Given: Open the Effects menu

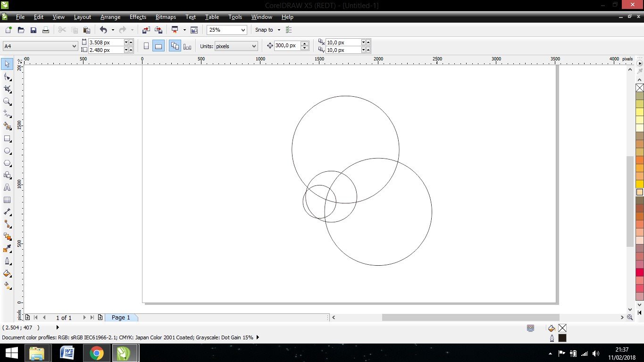Looking at the screenshot, I should 138,17.
